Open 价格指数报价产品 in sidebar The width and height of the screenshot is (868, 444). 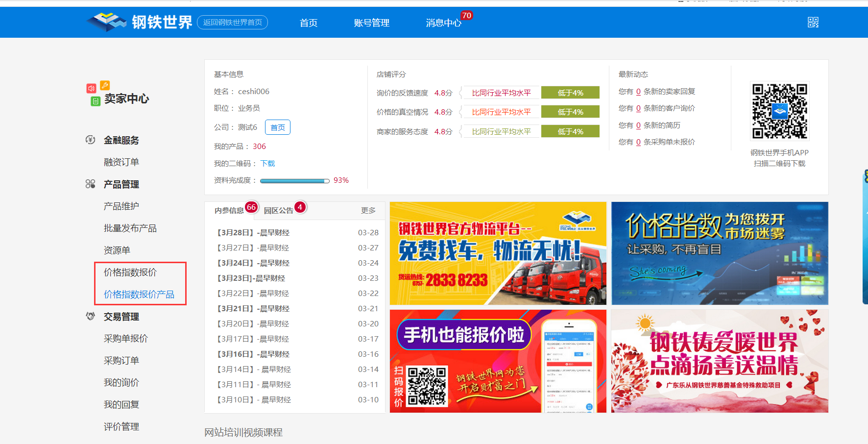point(139,294)
